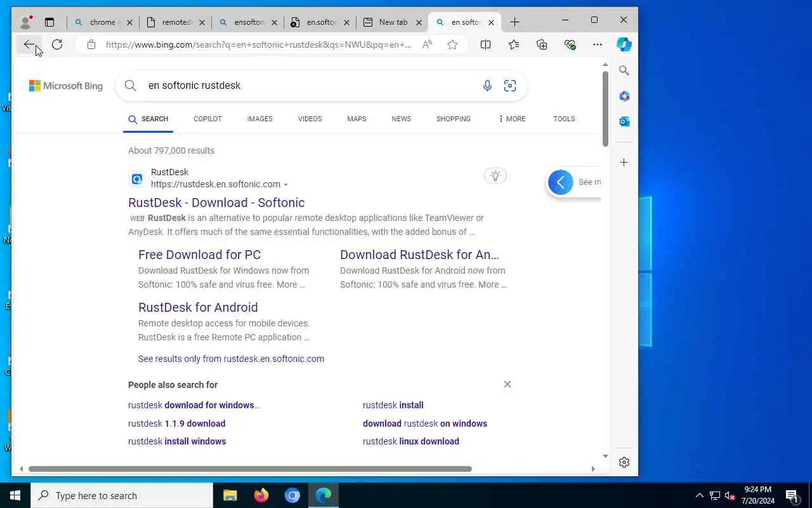Open Windows Start menu
Viewport: 812px width, 508px height.
[15, 495]
